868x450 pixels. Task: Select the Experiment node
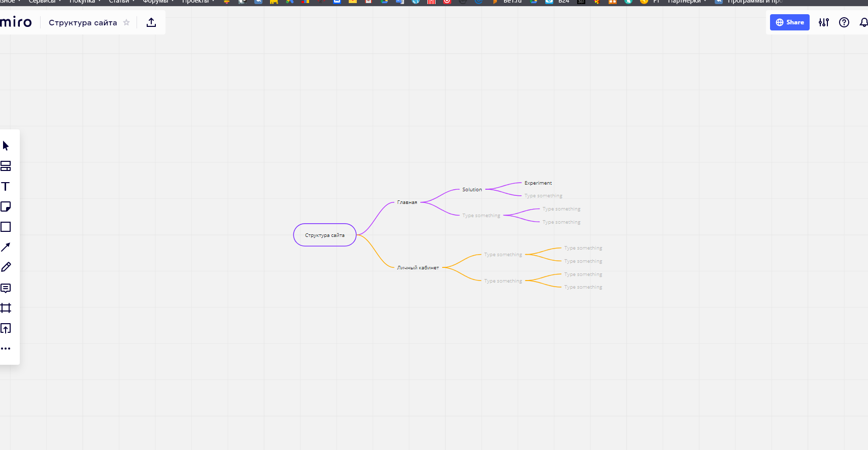pos(538,183)
